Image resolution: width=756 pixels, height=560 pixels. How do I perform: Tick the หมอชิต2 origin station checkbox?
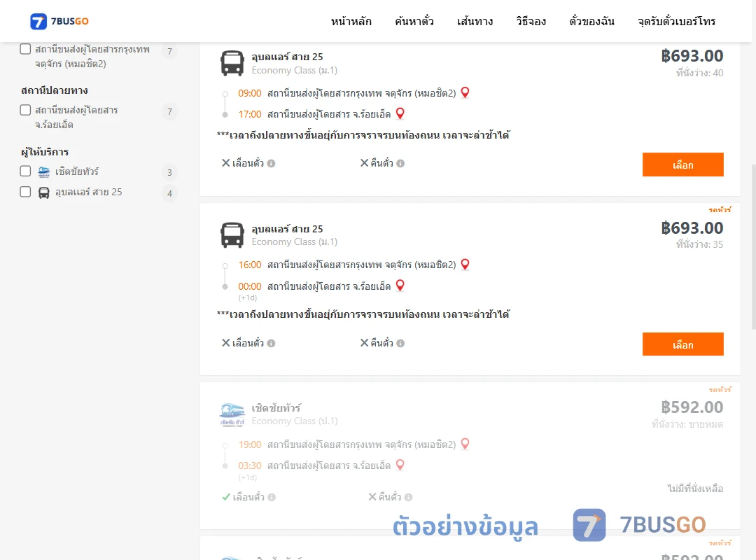coord(26,49)
